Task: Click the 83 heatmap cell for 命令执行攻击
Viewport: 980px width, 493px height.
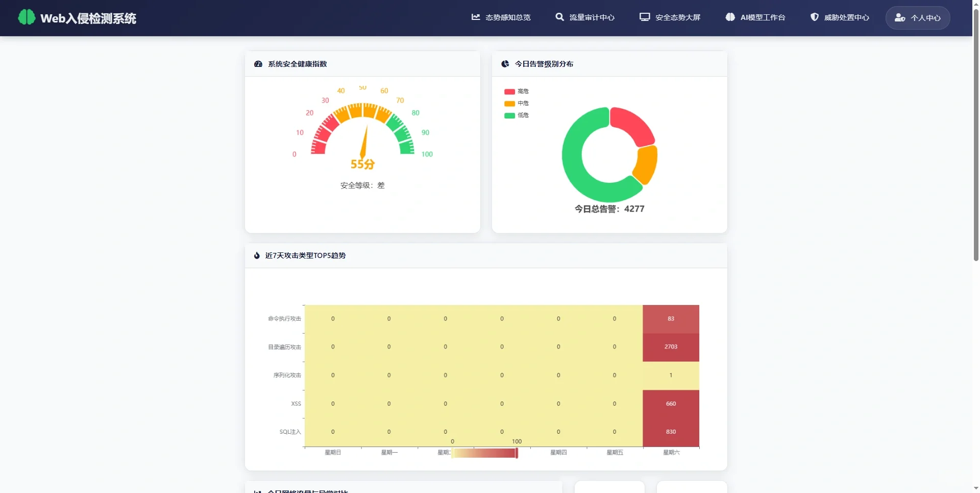Action: [671, 319]
